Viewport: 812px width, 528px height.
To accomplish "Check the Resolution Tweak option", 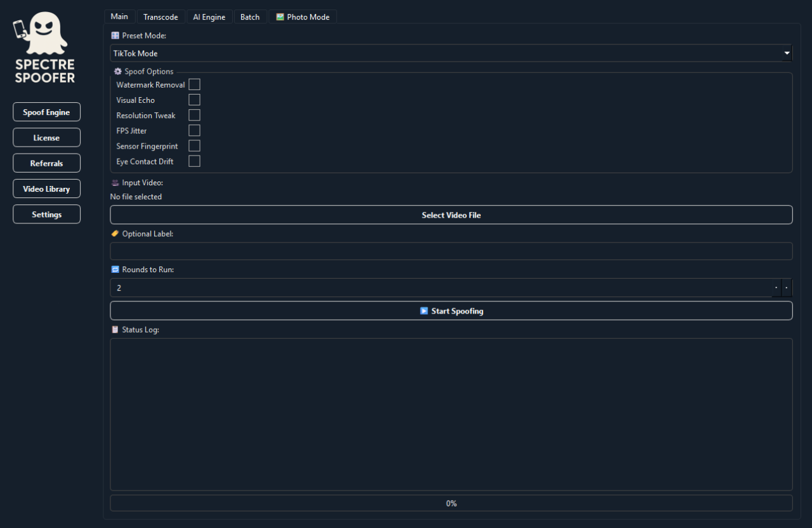I will (195, 115).
